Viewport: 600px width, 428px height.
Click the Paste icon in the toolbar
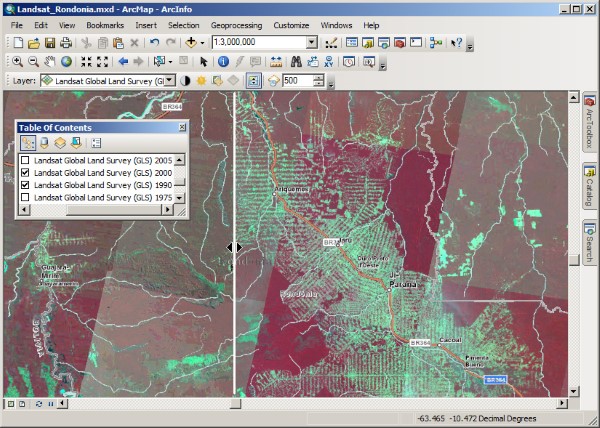118,42
